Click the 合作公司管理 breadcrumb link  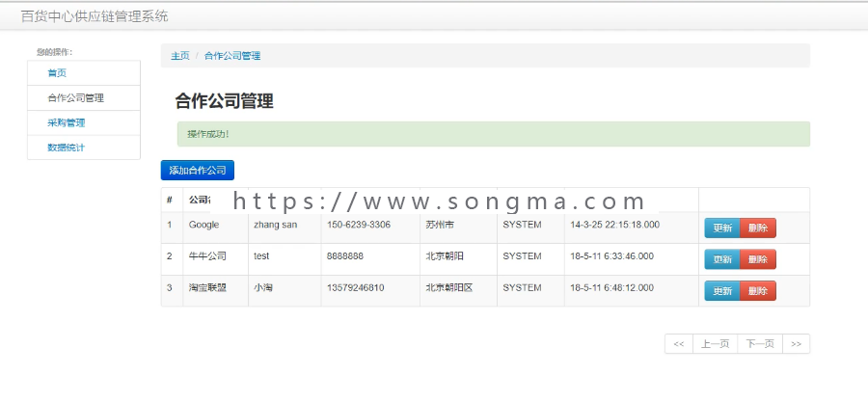[232, 56]
